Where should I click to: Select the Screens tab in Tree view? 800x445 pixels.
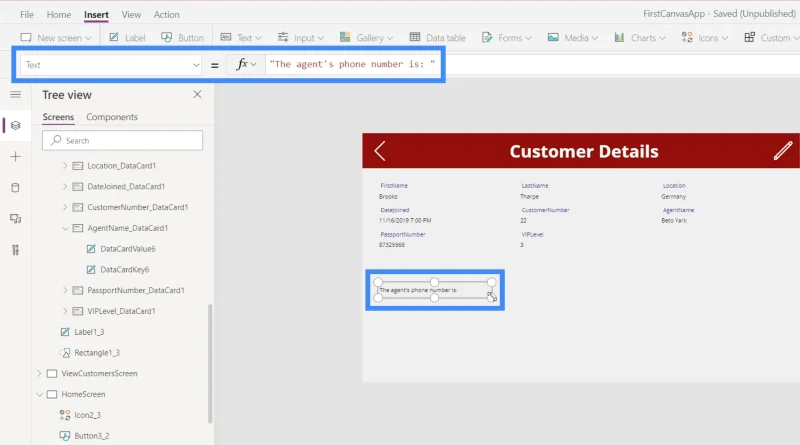pos(58,117)
